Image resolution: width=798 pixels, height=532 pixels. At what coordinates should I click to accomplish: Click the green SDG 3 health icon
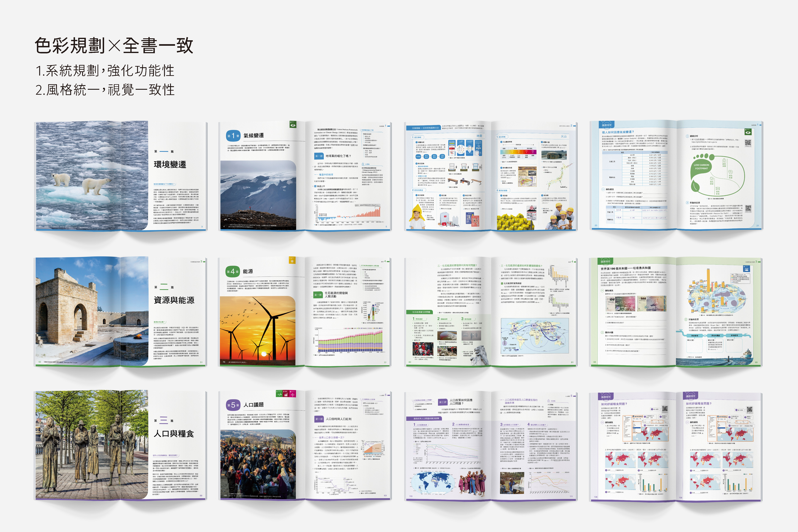(279, 394)
